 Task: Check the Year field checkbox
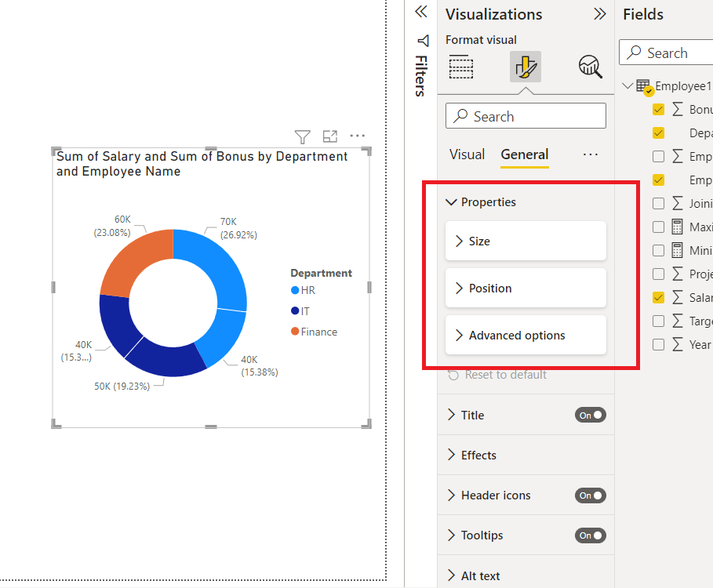tap(658, 344)
